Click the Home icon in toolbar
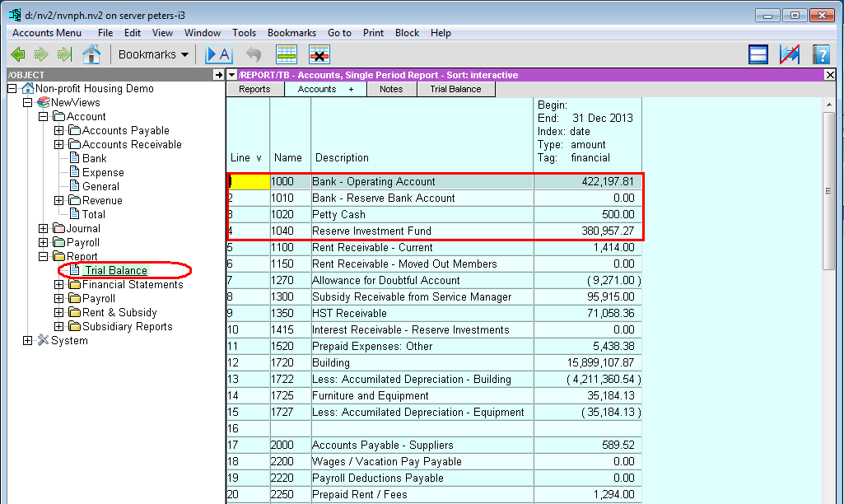Image resolution: width=844 pixels, height=504 pixels. [x=91, y=54]
